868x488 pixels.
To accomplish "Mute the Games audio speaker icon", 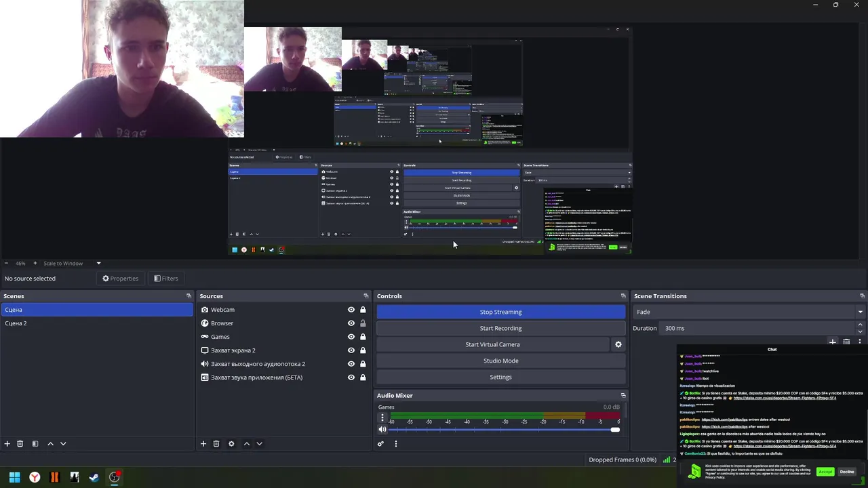I will click(x=382, y=429).
